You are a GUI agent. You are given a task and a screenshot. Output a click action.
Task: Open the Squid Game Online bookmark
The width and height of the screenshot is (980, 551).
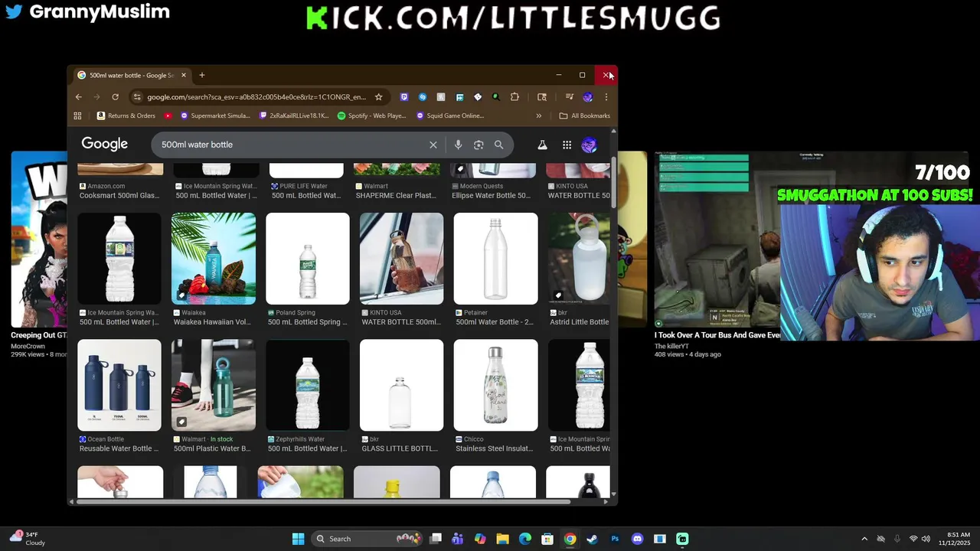pos(450,116)
